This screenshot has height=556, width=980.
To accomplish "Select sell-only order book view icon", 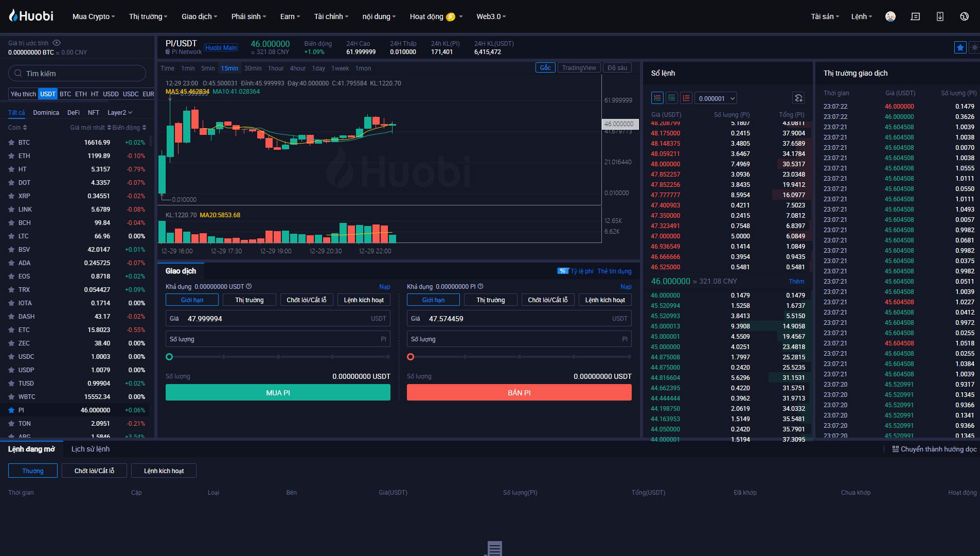I will (x=686, y=98).
